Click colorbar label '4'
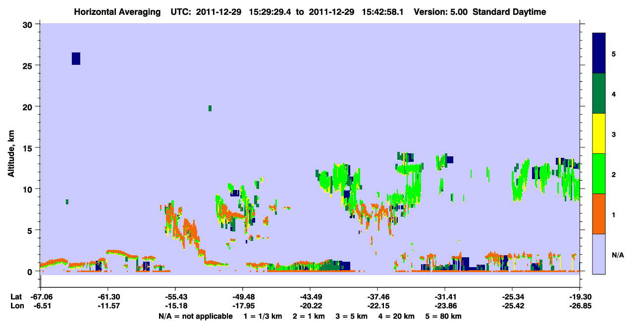 pos(614,94)
